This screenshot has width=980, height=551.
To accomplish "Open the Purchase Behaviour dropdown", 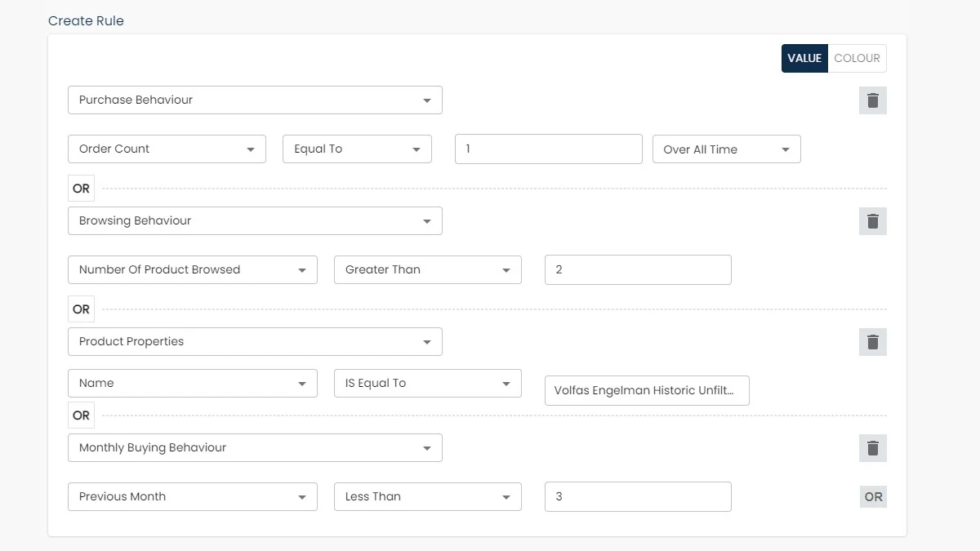I will point(255,100).
